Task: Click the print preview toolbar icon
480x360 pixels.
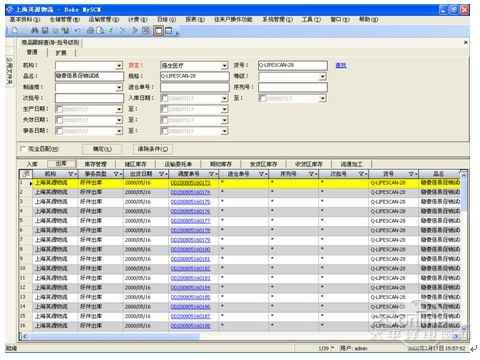Action: pyautogui.click(x=100, y=31)
